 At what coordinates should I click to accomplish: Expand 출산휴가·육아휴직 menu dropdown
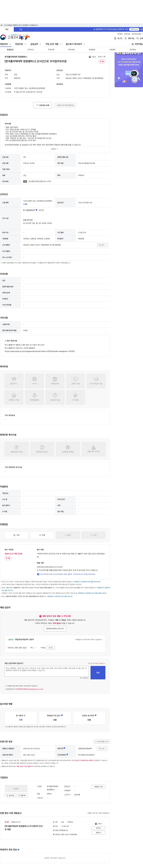coord(75,44)
